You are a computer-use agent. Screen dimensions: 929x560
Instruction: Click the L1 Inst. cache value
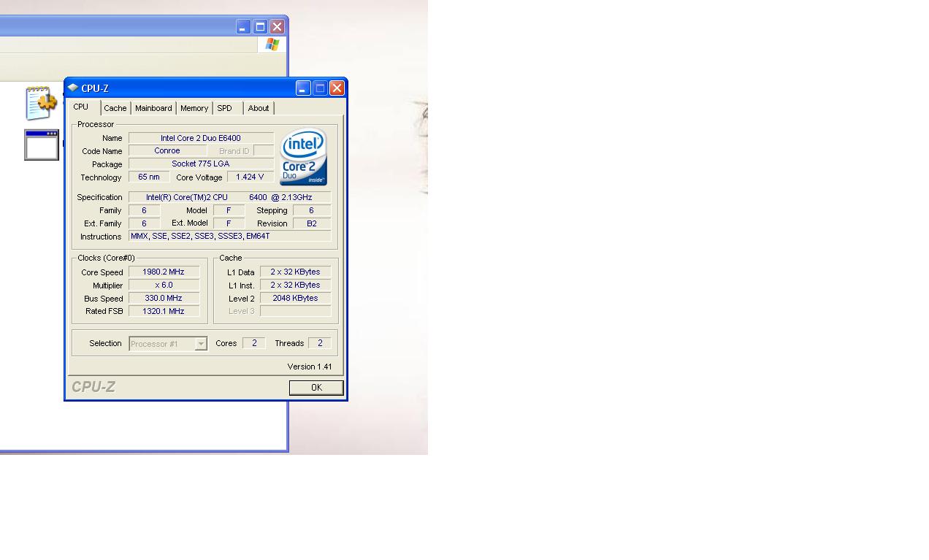click(295, 285)
